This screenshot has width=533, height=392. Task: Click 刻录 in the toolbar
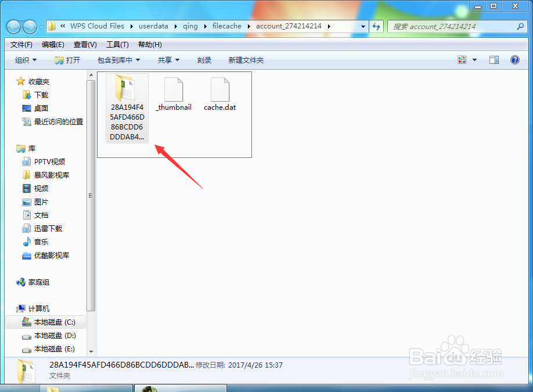tap(204, 60)
